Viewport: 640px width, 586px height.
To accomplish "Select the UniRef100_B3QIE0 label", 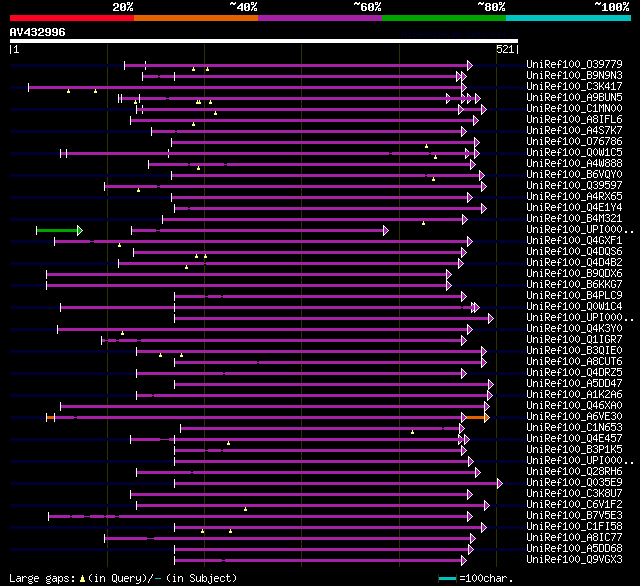I will 574,351.
